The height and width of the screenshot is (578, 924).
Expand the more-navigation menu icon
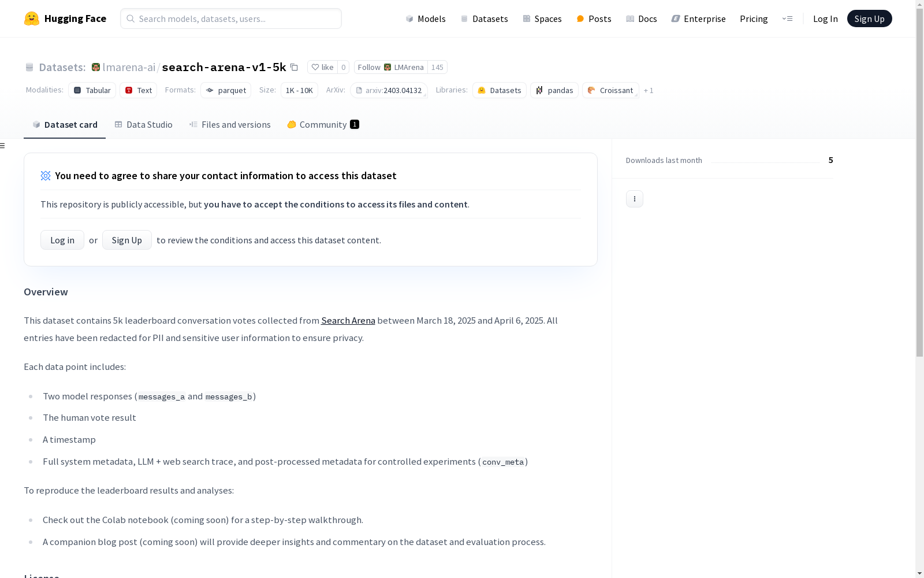click(x=787, y=18)
